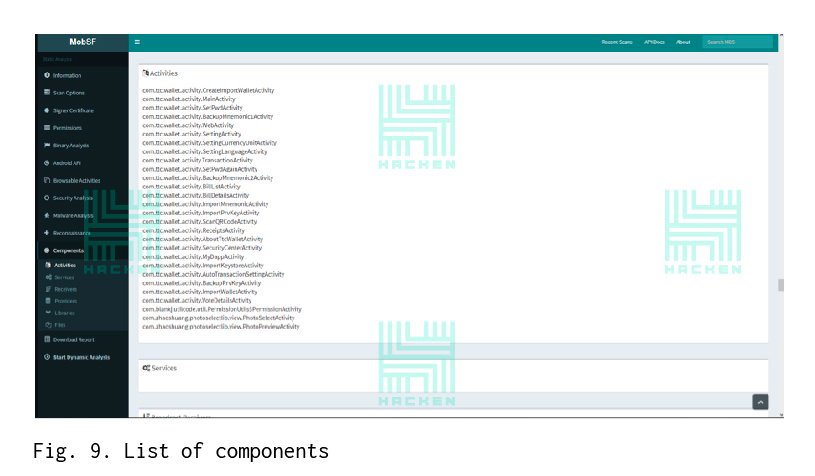
Task: Click the Activities section header icon
Action: tap(146, 73)
